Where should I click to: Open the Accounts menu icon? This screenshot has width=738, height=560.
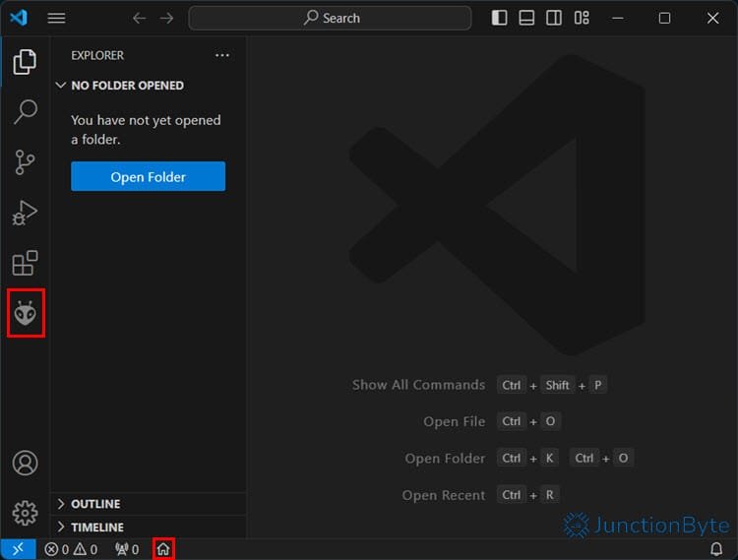pos(25,464)
